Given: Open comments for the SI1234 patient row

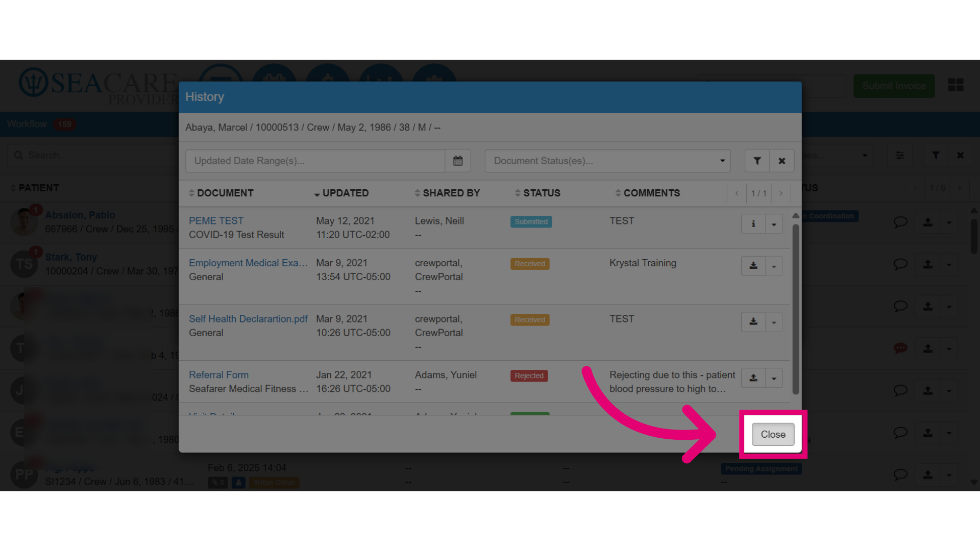Looking at the screenshot, I should (900, 474).
